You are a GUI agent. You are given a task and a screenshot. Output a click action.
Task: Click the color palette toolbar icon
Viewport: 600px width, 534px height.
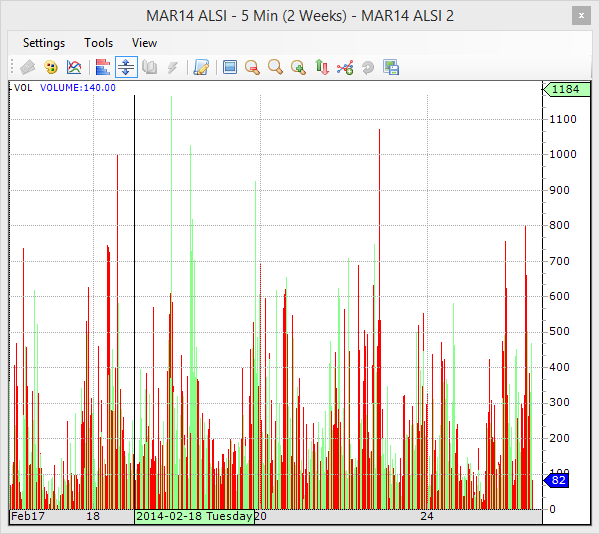point(50,68)
